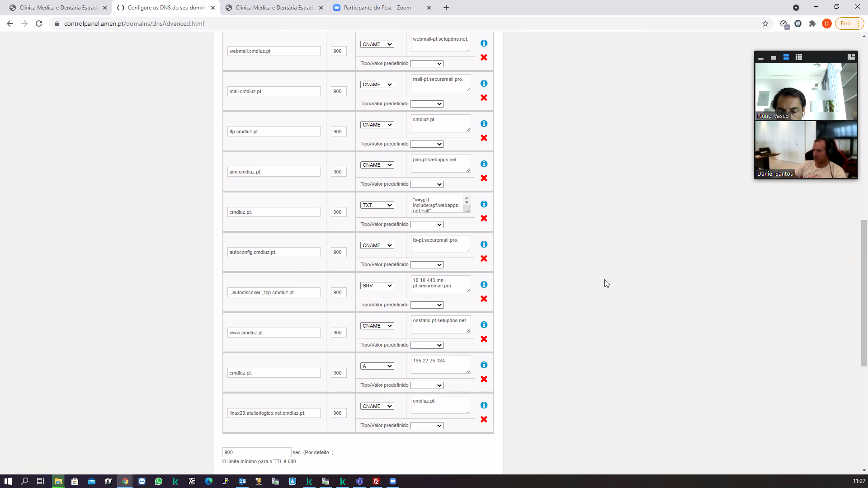
Task: Delete the www.cmdluz.pt record
Action: click(484, 339)
